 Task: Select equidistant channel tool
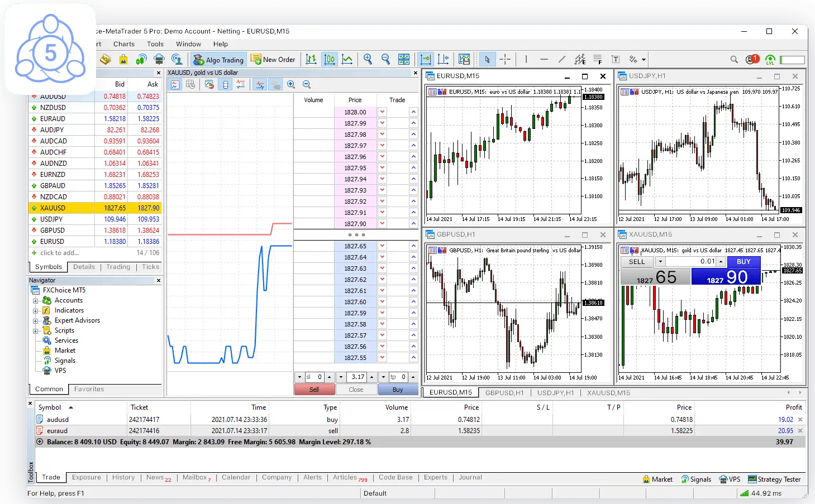click(x=580, y=59)
